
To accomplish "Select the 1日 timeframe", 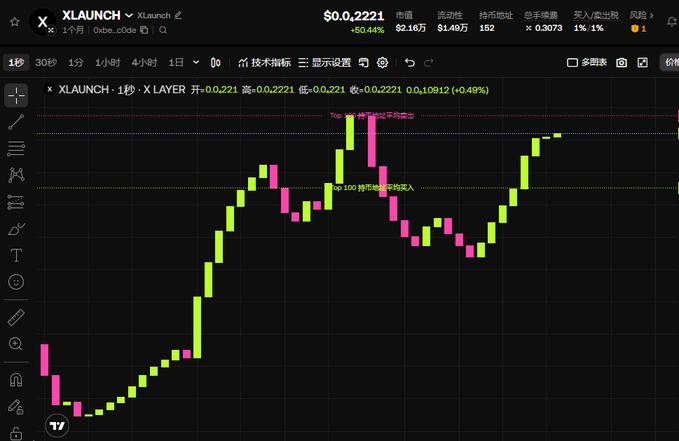I will point(176,62).
